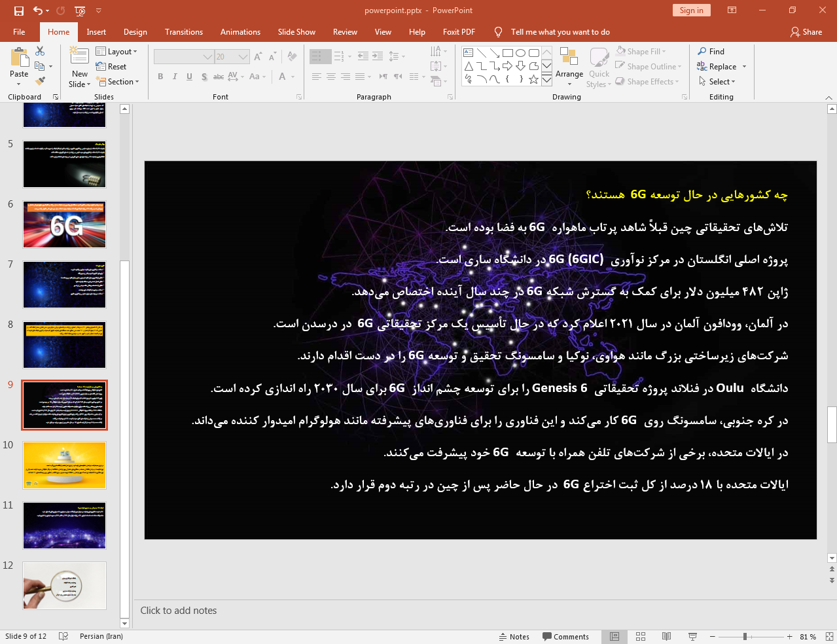Open the Section dropdown
Viewport: 837px width, 644px height.
coord(118,82)
